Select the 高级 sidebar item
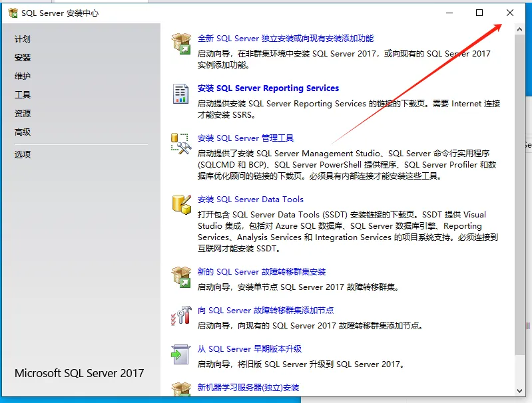The height and width of the screenshot is (403, 532). coord(23,132)
